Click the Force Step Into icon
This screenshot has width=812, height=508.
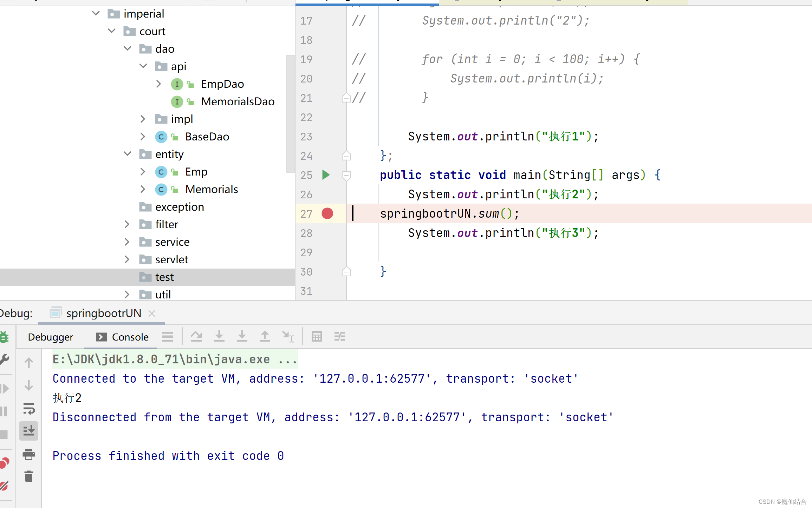coord(242,337)
